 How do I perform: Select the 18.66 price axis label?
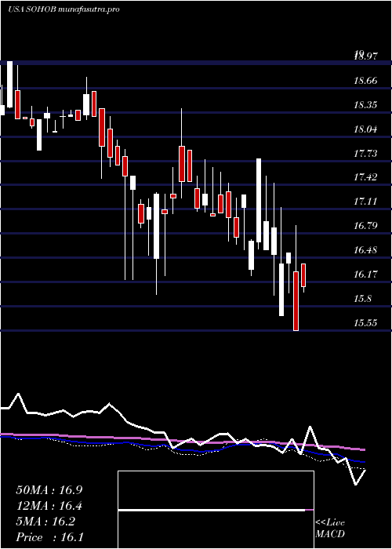pyautogui.click(x=366, y=81)
